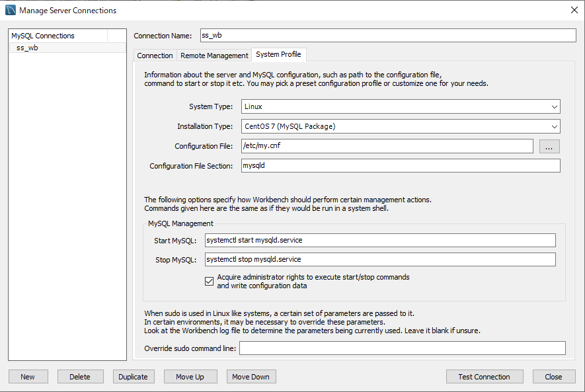Select ss_wb in MySQL Connections list

click(67, 48)
